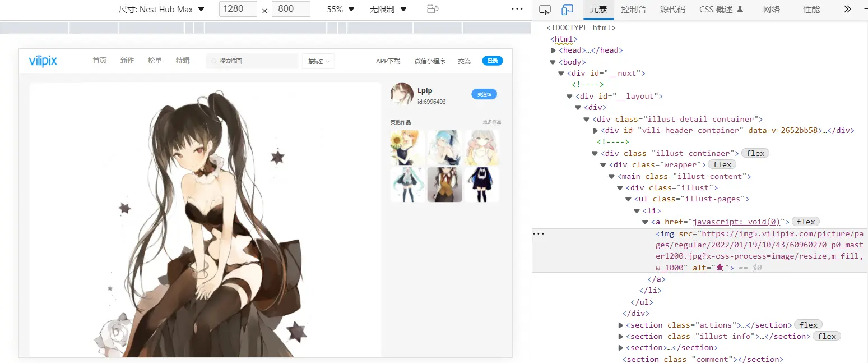Expand the section class actions node
This screenshot has width=868, height=363.
point(621,325)
